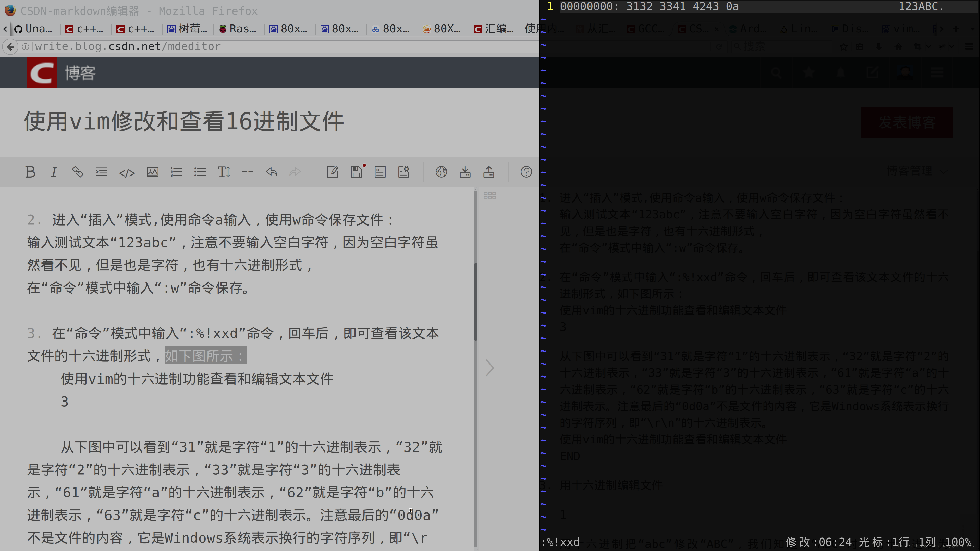The width and height of the screenshot is (980, 551).
Task: Click the ':%!xxd' command line in vim
Action: click(560, 542)
